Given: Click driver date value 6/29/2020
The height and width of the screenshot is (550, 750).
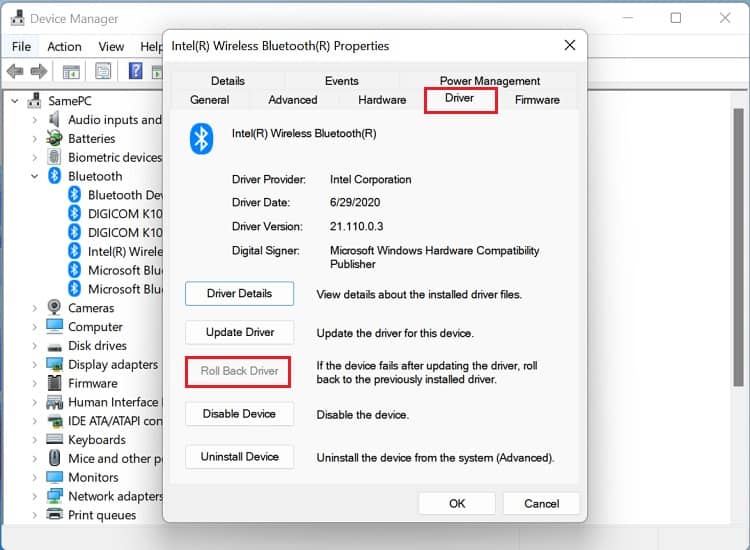Looking at the screenshot, I should click(355, 202).
